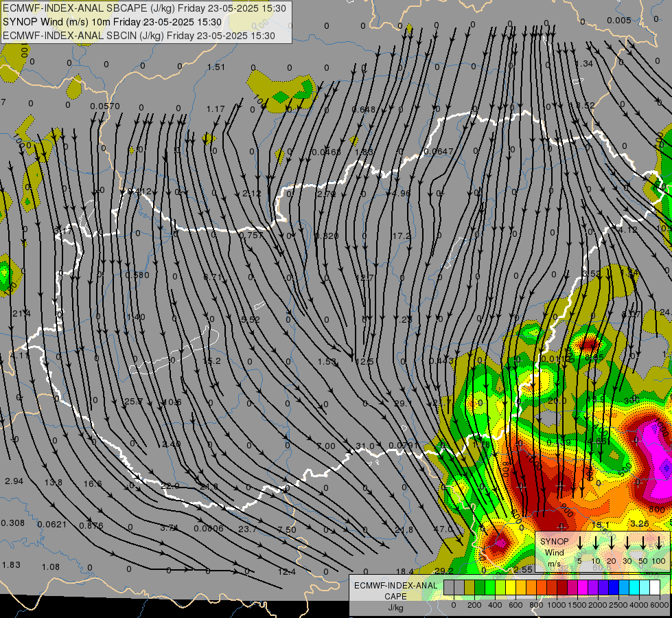Click the 100 m/s wind arrow in legend
672x618 pixels.
[x=659, y=542]
